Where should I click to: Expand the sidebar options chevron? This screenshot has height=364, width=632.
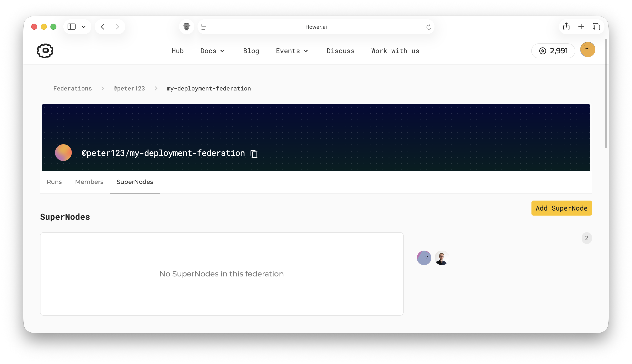[84, 27]
